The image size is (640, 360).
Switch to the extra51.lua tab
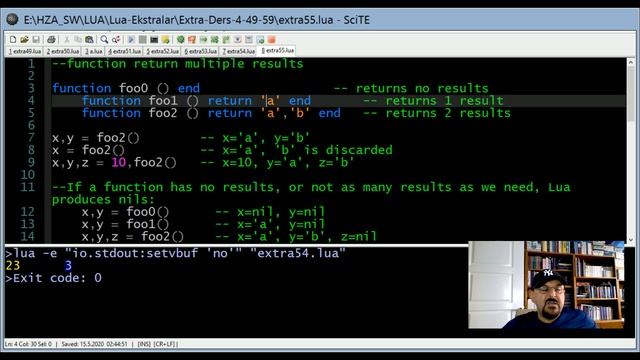coord(124,51)
